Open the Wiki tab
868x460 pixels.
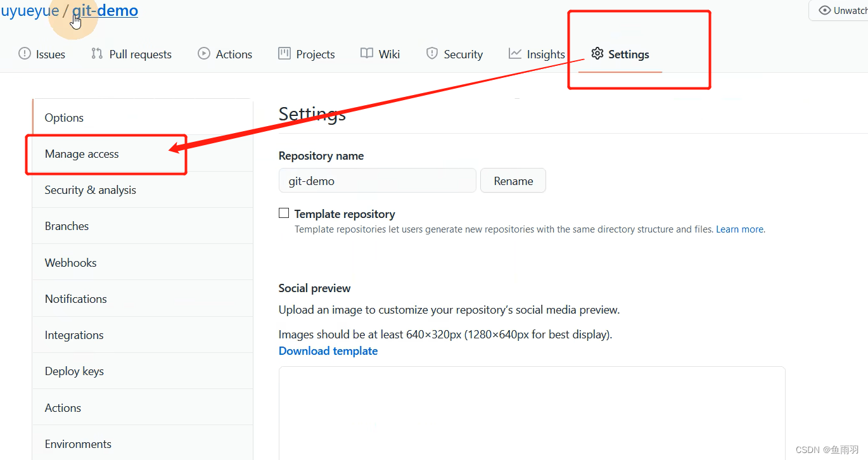point(380,54)
